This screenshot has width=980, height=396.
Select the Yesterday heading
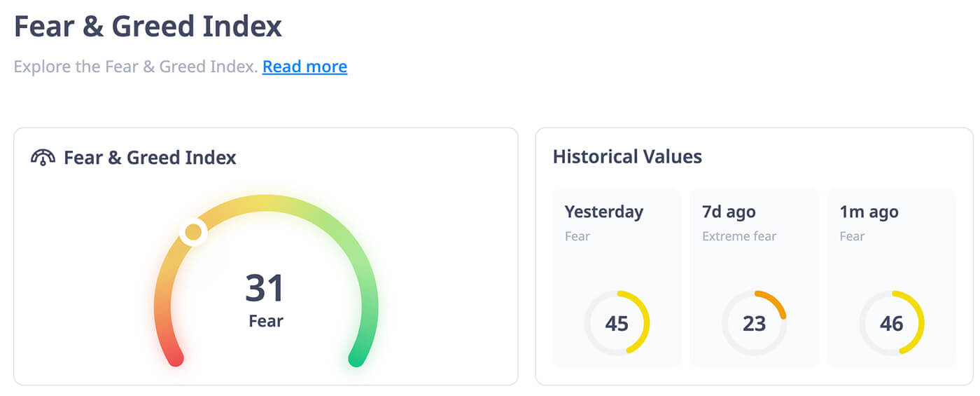[x=603, y=212]
